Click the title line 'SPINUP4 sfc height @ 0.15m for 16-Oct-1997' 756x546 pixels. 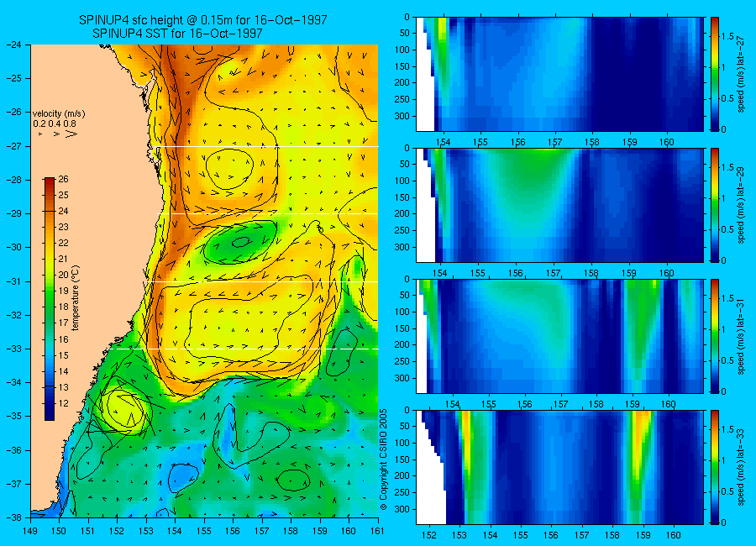pos(203,20)
